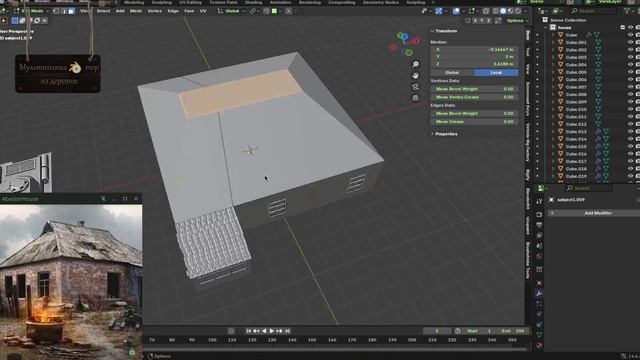Open the UV menu
Image resolution: width=640 pixels, height=360 pixels.
[x=203, y=11]
